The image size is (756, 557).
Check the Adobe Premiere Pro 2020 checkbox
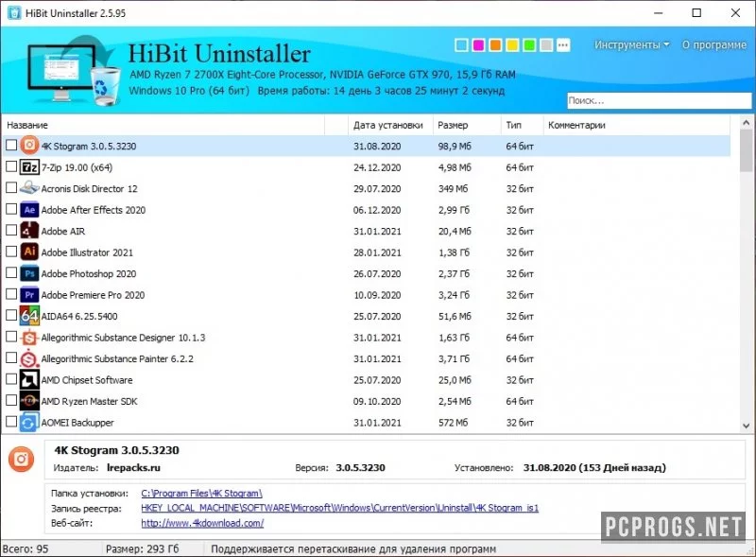tap(11, 293)
